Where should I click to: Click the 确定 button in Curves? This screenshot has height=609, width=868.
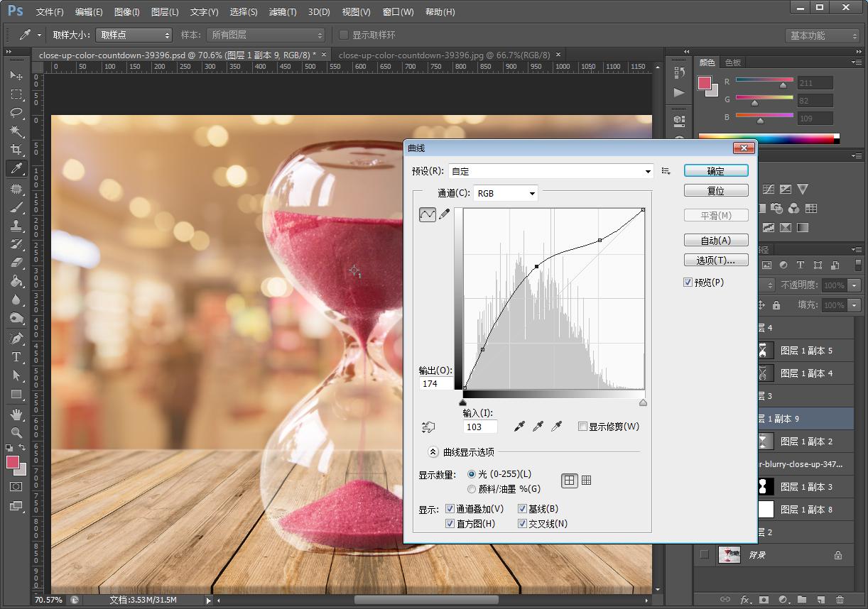716,171
